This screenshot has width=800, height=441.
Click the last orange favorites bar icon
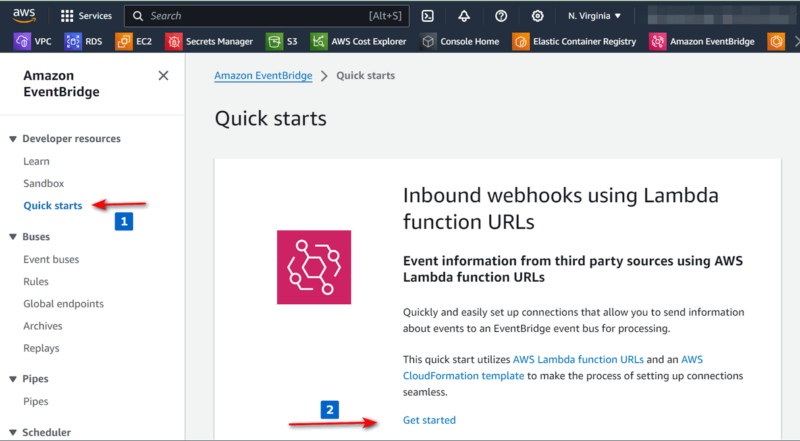(x=776, y=41)
